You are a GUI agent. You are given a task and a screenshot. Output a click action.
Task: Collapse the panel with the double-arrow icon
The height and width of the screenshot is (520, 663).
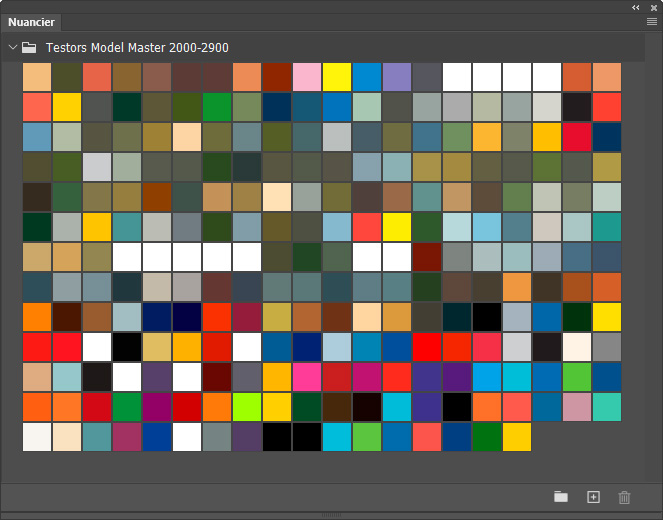(x=635, y=7)
